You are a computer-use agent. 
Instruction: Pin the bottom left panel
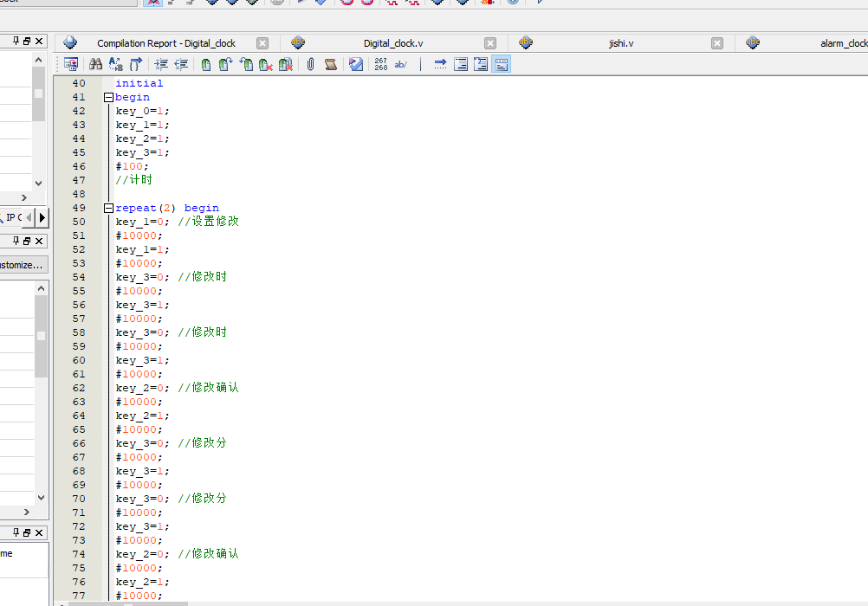tap(16, 532)
